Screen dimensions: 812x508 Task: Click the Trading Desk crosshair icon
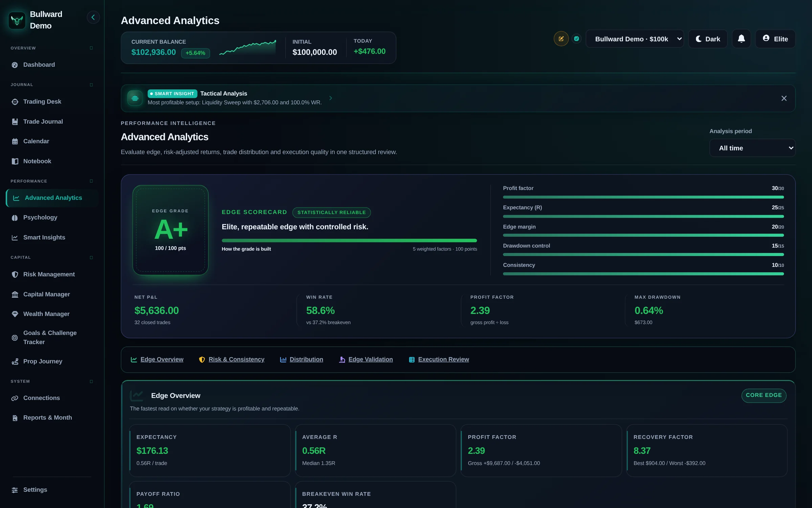(15, 102)
